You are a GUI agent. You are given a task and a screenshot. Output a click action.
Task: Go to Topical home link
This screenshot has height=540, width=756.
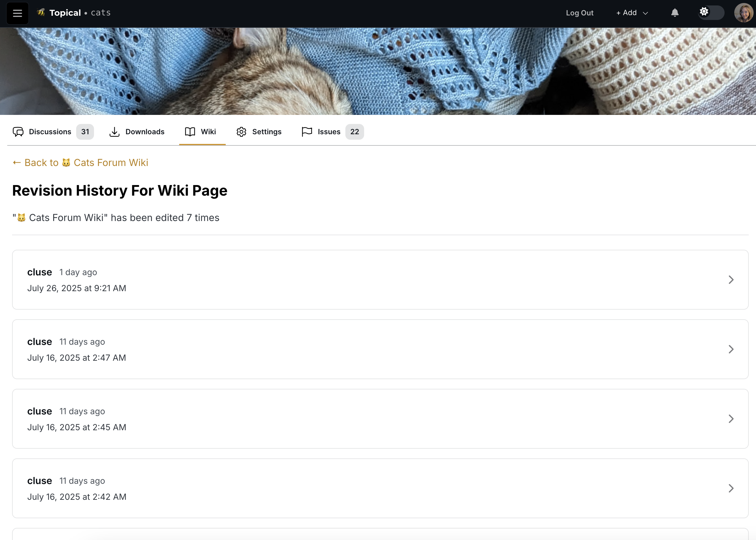click(65, 13)
